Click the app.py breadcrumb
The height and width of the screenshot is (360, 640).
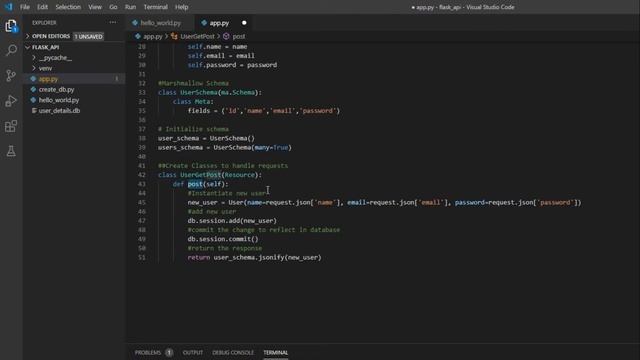[x=153, y=36]
